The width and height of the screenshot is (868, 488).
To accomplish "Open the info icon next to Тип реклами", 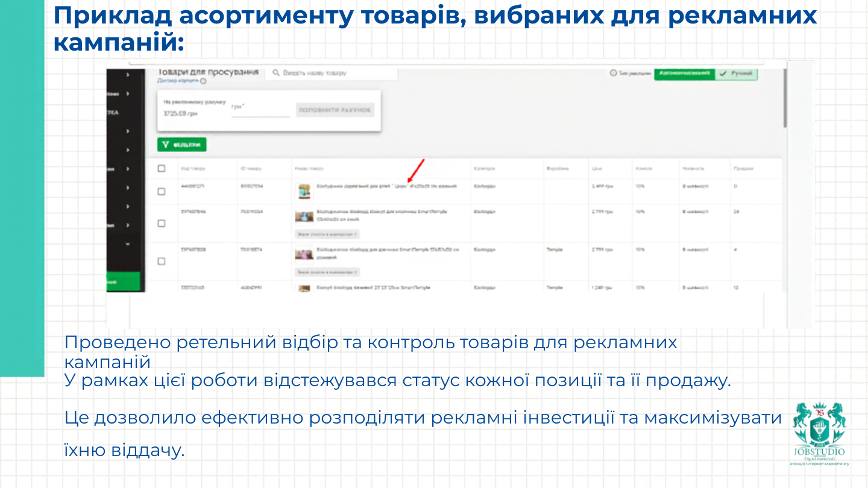I will click(x=613, y=72).
